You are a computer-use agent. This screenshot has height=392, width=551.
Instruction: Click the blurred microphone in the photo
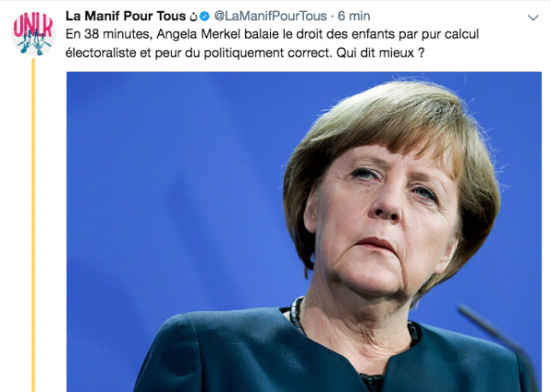tap(499, 339)
